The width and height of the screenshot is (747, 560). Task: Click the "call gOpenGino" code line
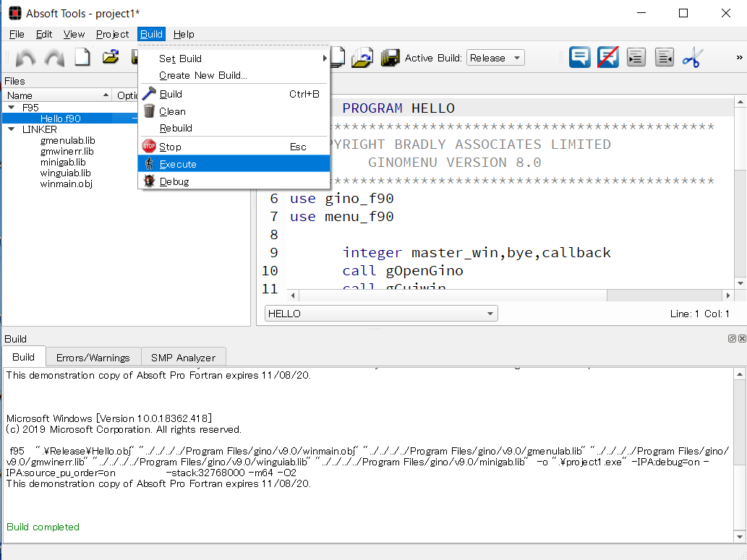[403, 271]
